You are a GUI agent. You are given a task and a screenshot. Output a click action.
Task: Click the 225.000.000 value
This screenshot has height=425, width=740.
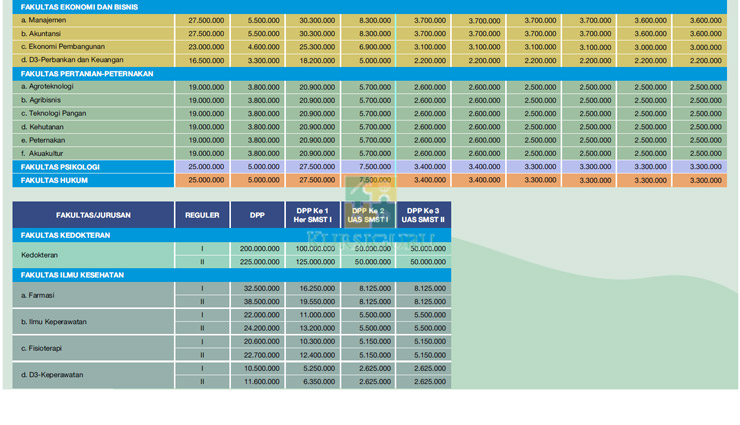pyautogui.click(x=260, y=262)
